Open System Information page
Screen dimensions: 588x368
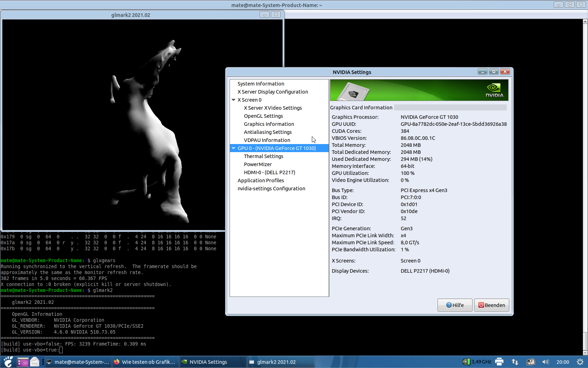tap(261, 84)
